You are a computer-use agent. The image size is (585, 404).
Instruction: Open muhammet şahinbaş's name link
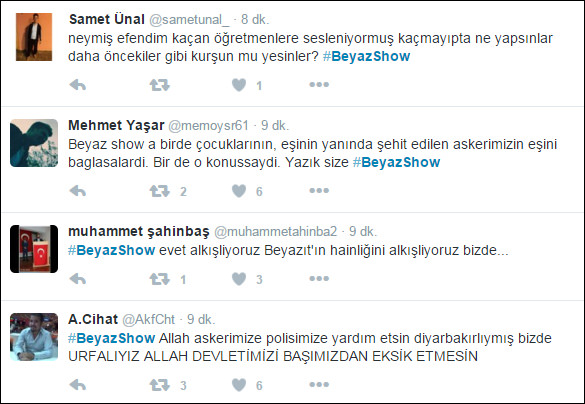[139, 231]
